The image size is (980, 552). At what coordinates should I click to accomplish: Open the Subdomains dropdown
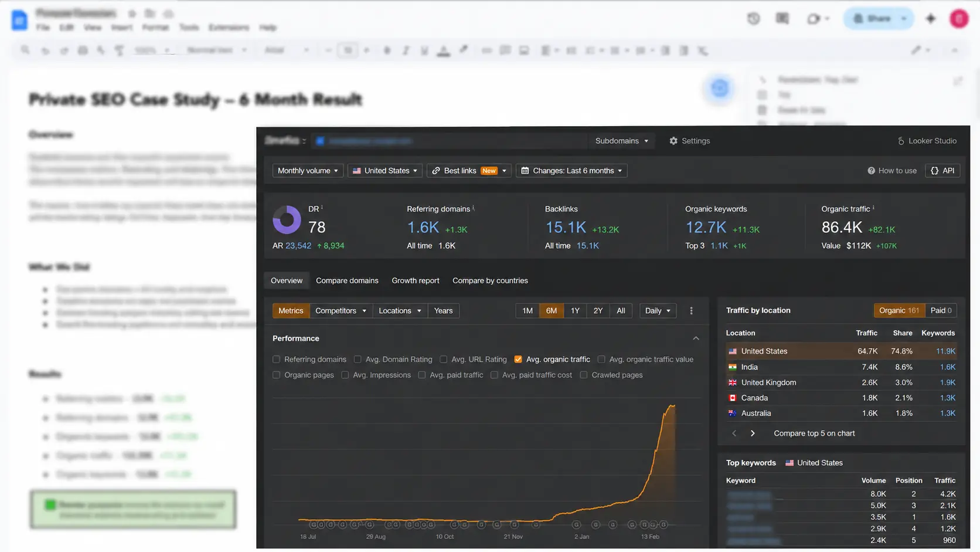coord(621,141)
